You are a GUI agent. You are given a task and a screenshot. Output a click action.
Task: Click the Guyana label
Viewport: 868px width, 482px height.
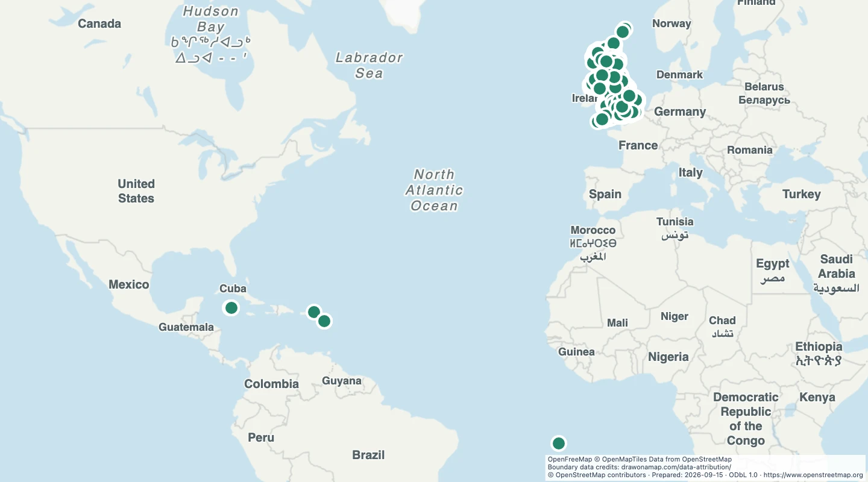[x=342, y=381]
